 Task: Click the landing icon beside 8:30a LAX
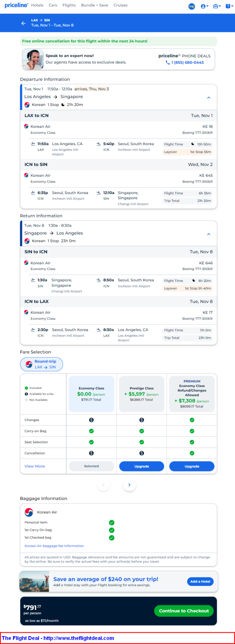click(99, 330)
